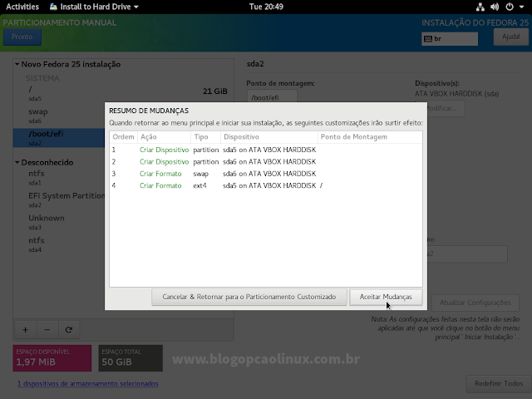Click the Ação column header
The width and height of the screenshot is (532, 399).
pos(164,137)
